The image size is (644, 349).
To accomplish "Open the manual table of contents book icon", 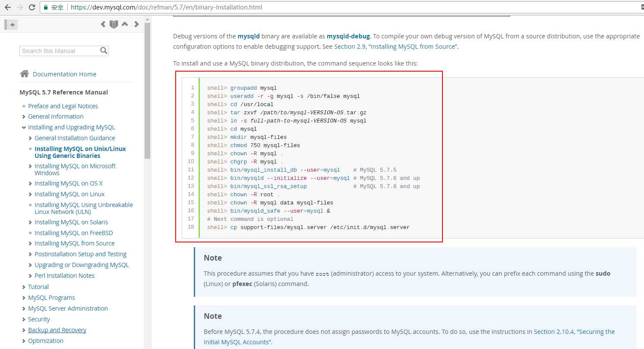I will 114,24.
